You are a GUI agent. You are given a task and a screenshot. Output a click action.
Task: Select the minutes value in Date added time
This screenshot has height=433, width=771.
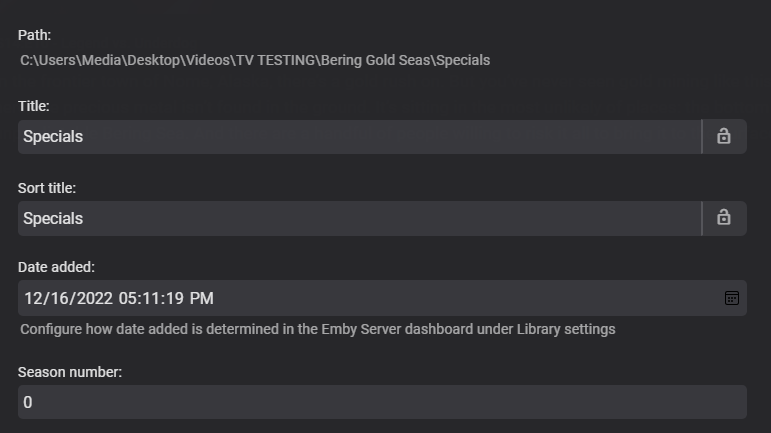point(149,298)
